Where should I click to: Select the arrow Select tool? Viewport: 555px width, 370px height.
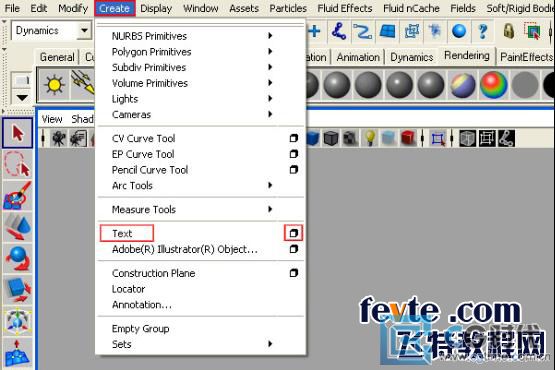tap(18, 133)
